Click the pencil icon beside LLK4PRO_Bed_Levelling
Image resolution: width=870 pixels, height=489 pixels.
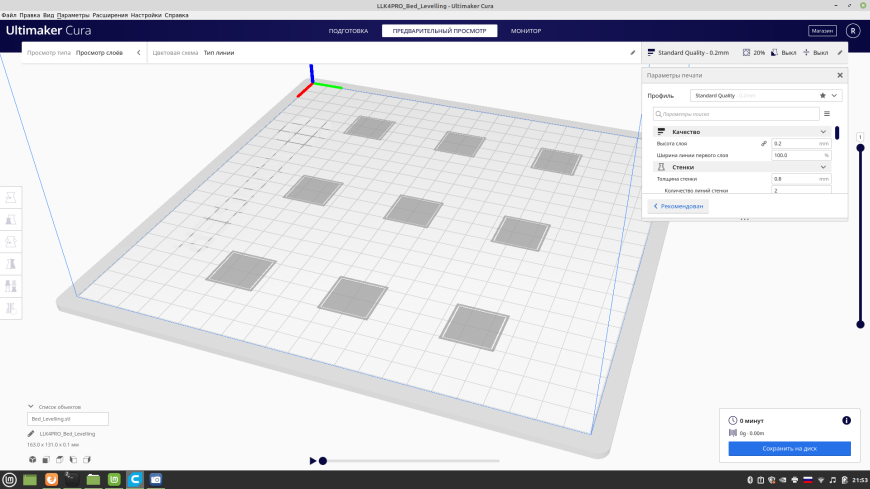click(x=31, y=433)
